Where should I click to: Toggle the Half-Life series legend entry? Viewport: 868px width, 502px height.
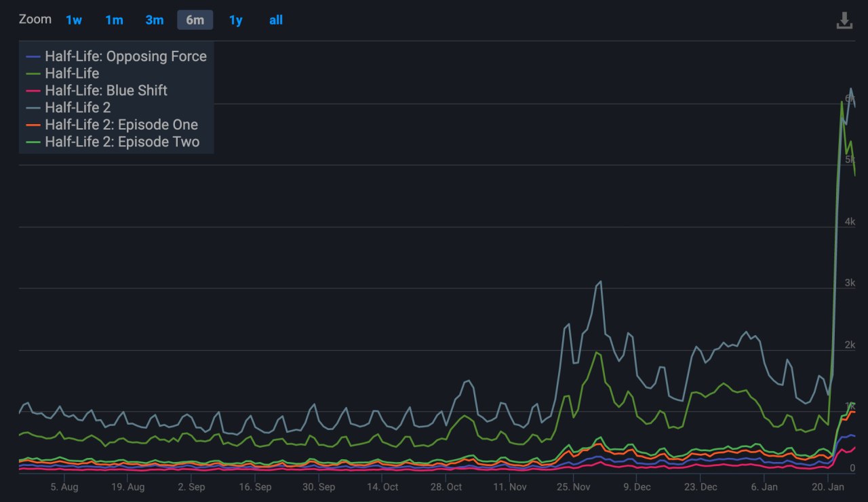(x=62, y=73)
